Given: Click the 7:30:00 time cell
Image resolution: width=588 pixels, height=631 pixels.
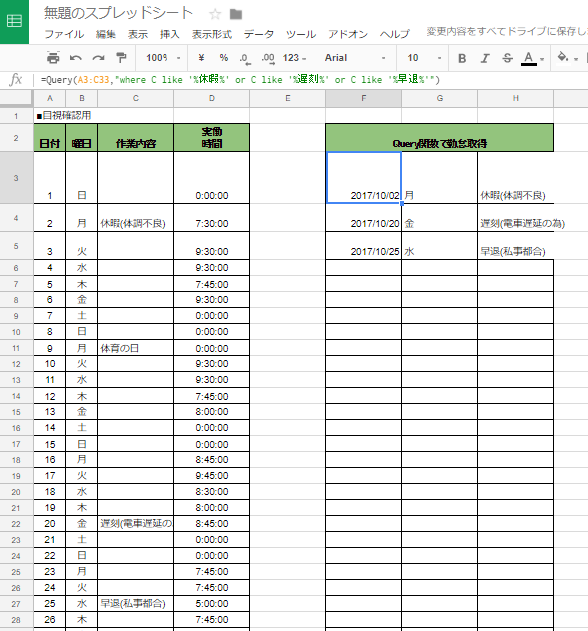Looking at the screenshot, I should click(x=212, y=218).
